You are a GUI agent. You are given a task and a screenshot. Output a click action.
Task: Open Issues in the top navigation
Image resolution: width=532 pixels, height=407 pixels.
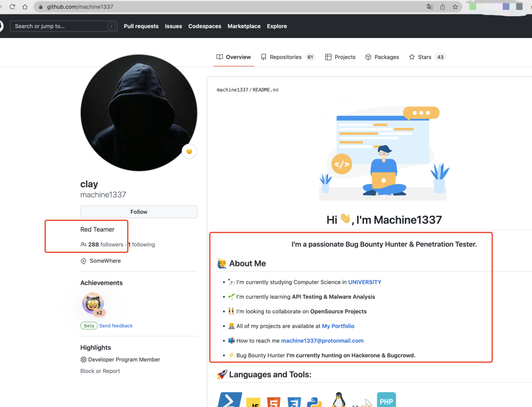pyautogui.click(x=173, y=26)
